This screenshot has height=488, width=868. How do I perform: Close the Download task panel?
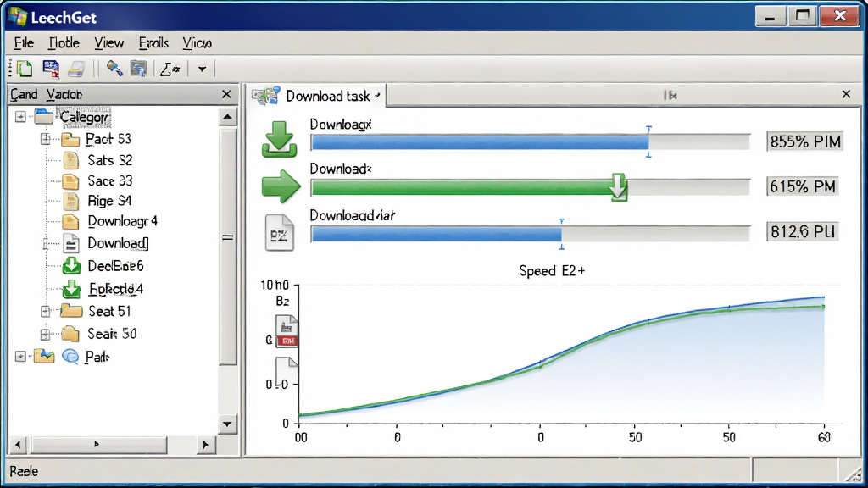pyautogui.click(x=846, y=95)
